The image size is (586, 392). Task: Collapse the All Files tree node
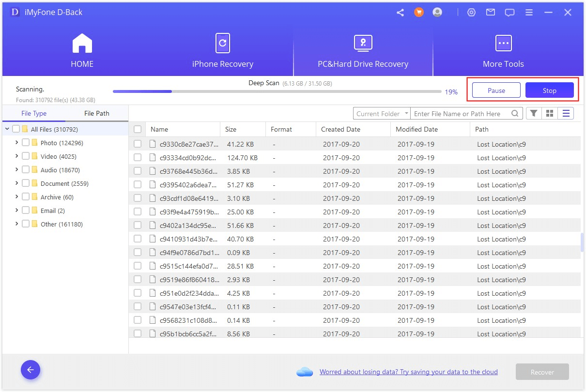(7, 129)
